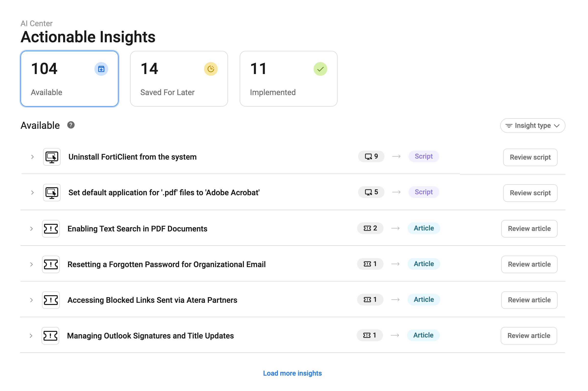Click title 'Resetting a Forgotten Password for Organizational Email'
588x391 pixels.
pyautogui.click(x=167, y=264)
